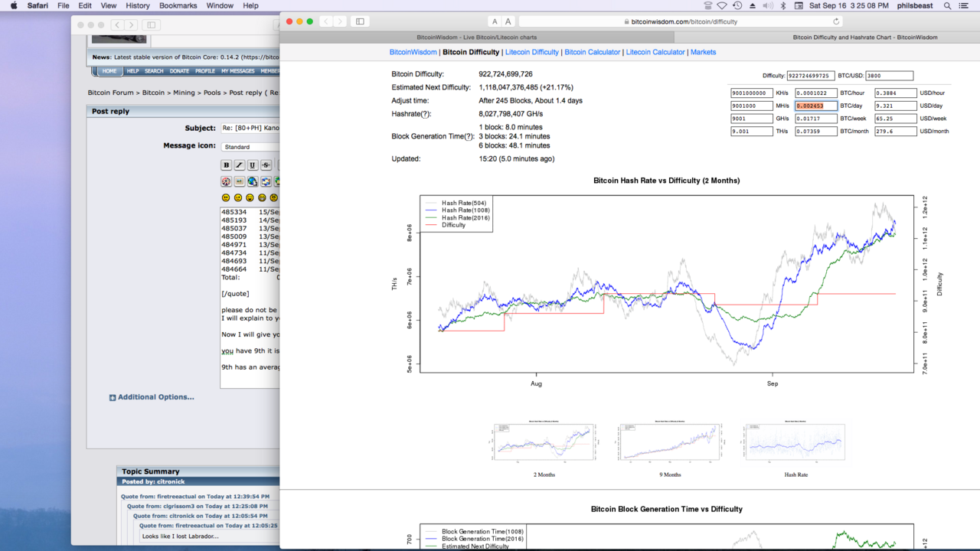Viewport: 980px width, 551px height.
Task: Select the 9 Months chart thumbnail
Action: [670, 442]
